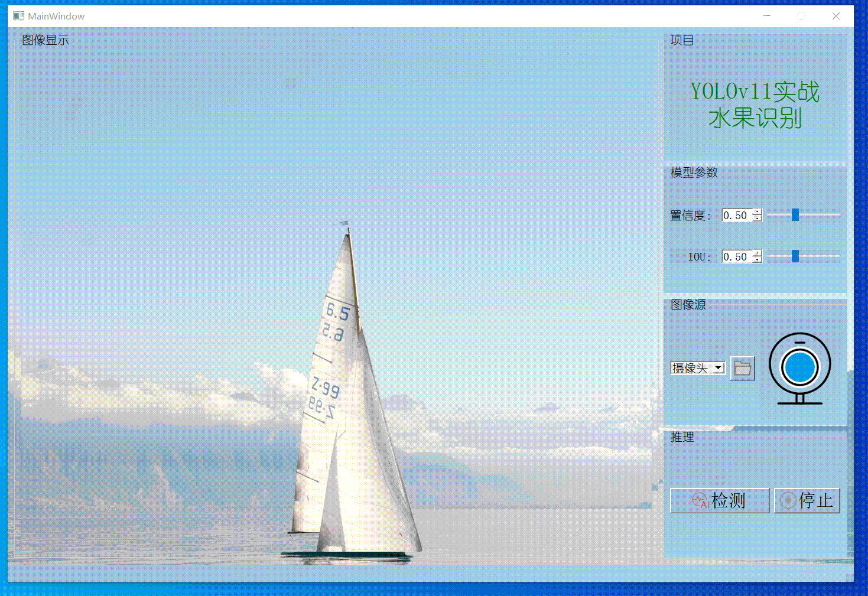Increase 置信度 with the up arrow

coord(757,212)
